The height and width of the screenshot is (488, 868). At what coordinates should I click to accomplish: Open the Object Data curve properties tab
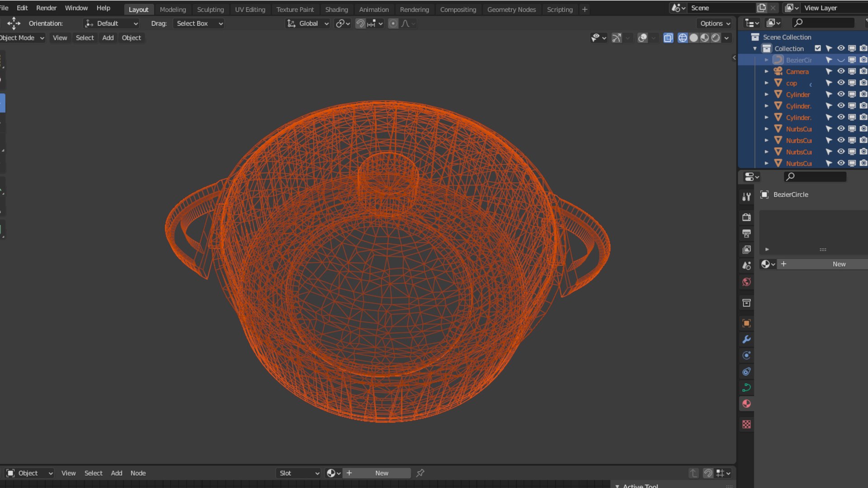(746, 387)
